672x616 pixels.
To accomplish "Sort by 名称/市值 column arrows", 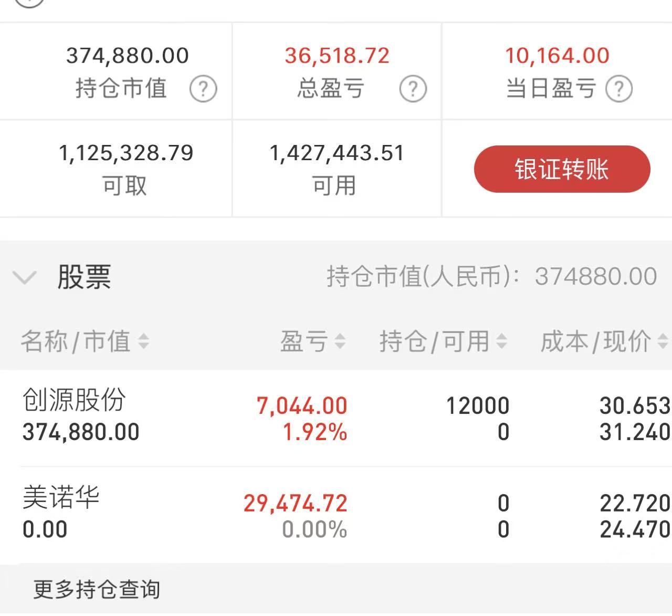I will click(x=143, y=341).
